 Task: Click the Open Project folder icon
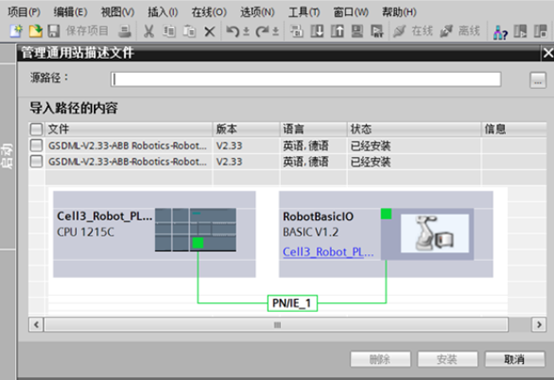point(35,31)
